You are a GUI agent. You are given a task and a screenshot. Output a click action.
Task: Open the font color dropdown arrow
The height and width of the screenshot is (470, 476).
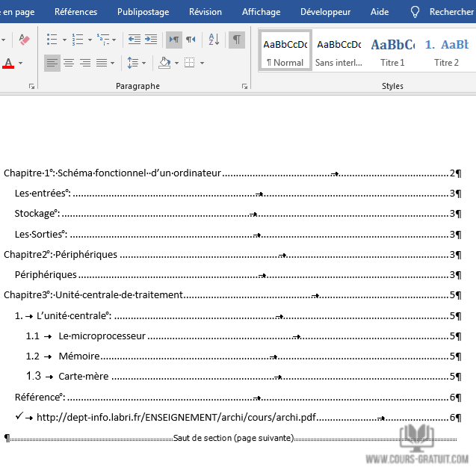[x=21, y=63]
